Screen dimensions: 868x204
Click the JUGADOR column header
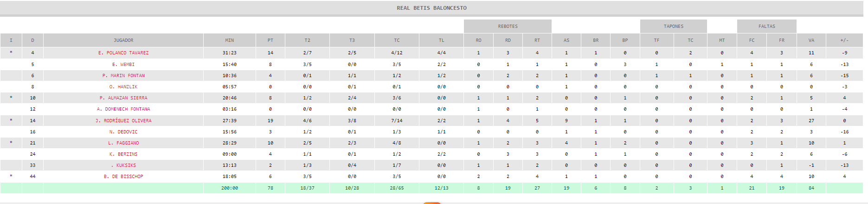click(x=123, y=40)
